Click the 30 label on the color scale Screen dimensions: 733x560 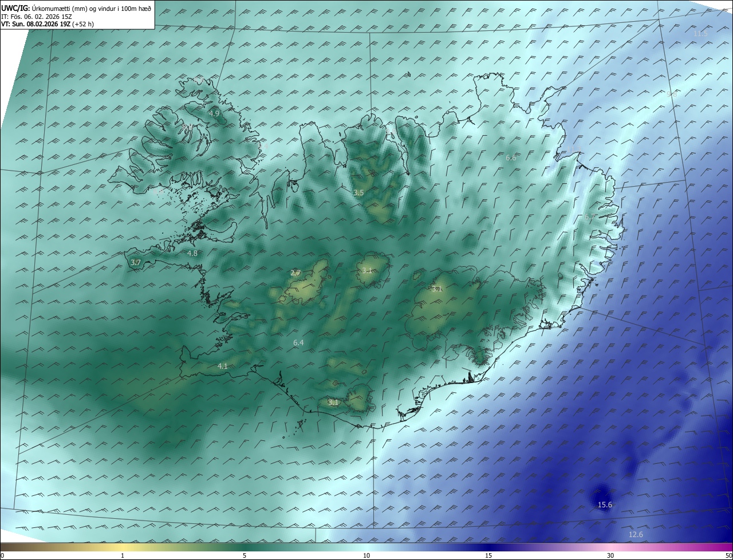610,555
